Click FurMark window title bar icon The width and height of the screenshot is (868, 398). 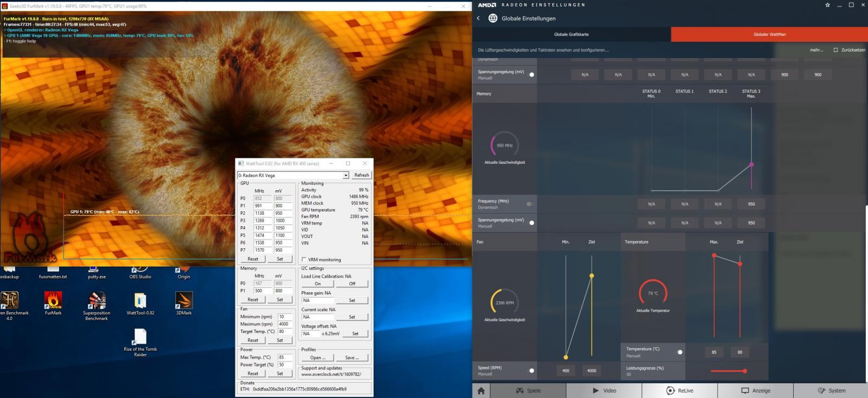coord(4,6)
